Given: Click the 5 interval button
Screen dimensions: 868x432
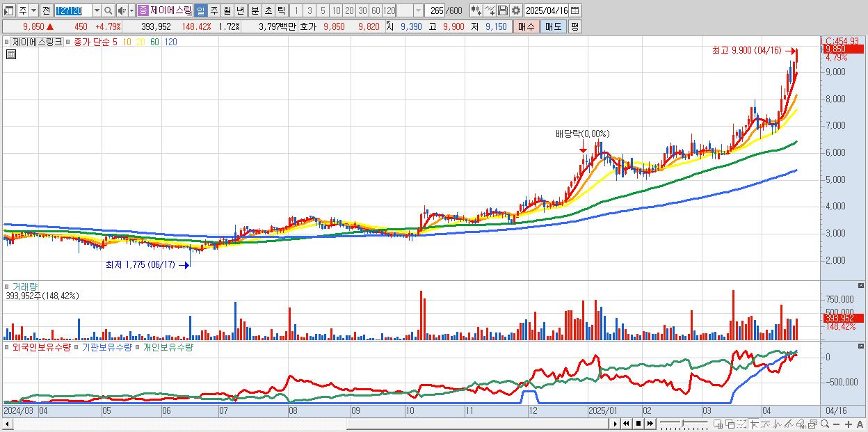Looking at the screenshot, I should (x=323, y=10).
